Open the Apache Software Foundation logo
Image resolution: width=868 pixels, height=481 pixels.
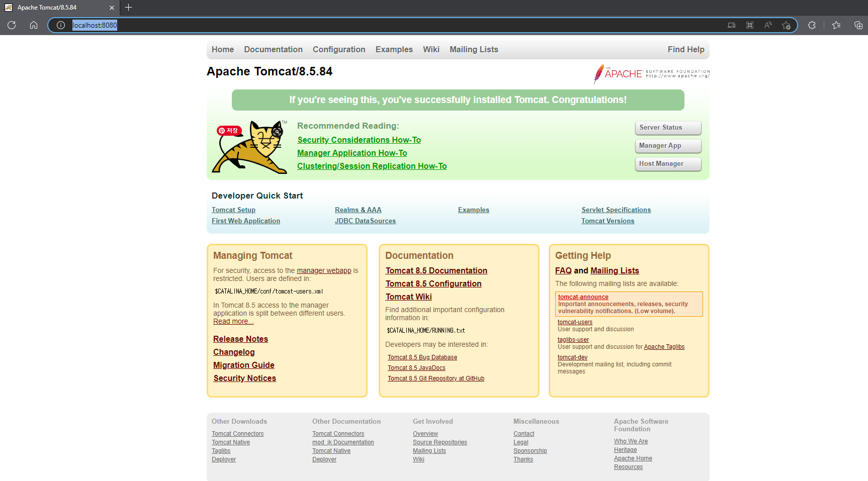click(652, 74)
